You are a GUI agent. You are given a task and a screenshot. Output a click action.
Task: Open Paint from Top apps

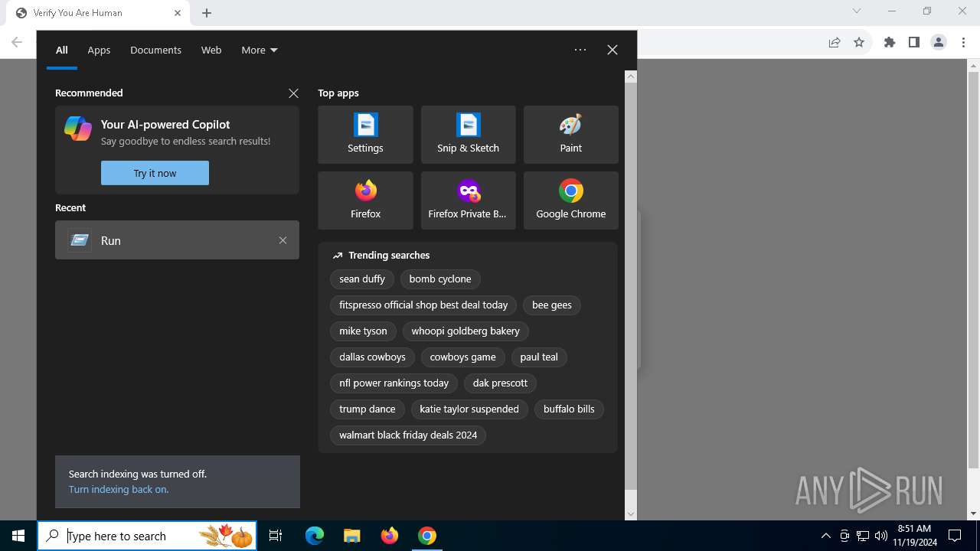[570, 135]
